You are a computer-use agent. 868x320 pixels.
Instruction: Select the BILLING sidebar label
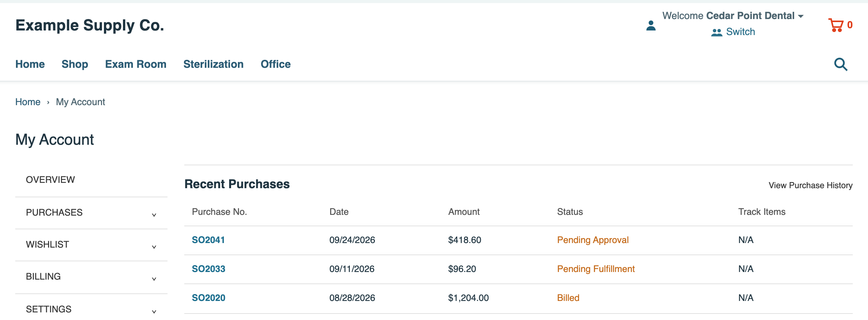[x=43, y=276]
